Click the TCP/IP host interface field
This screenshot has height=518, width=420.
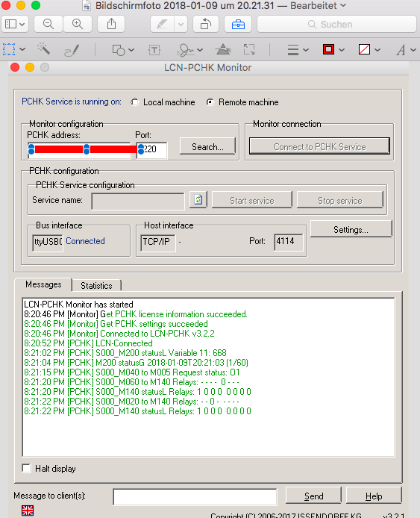click(157, 243)
